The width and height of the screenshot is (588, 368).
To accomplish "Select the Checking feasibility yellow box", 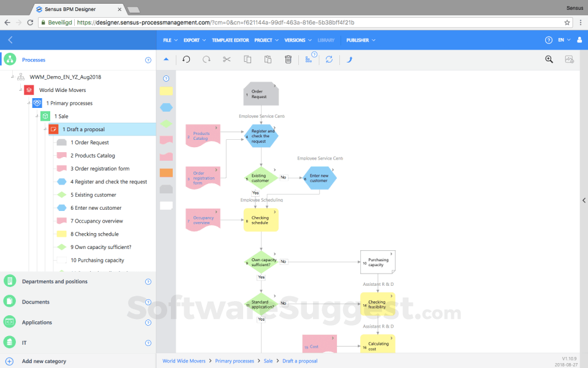I will pyautogui.click(x=378, y=305).
